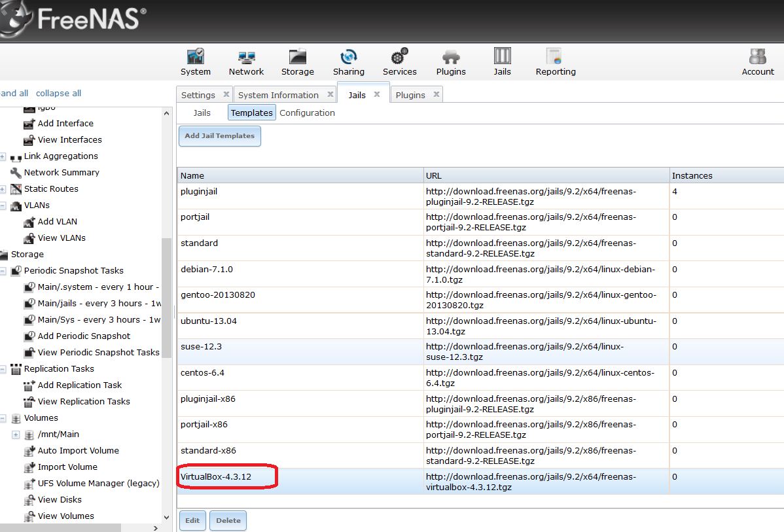Click the Add Periodic Snapshot icon

point(29,336)
